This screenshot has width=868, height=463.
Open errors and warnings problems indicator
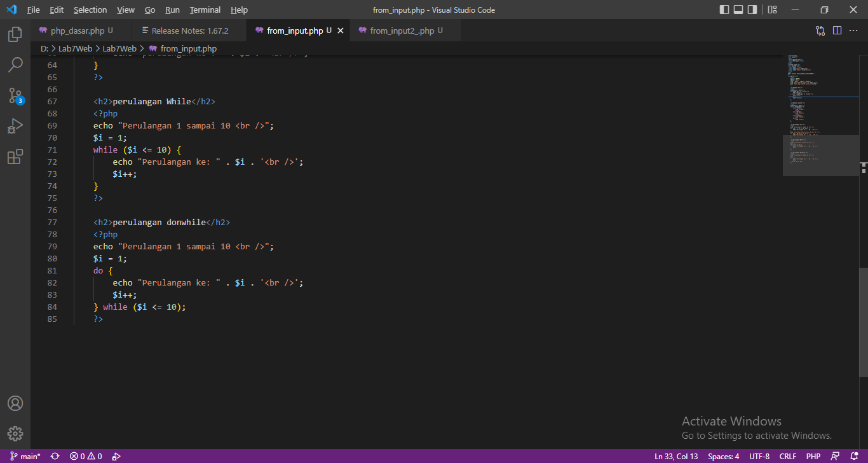pos(86,456)
